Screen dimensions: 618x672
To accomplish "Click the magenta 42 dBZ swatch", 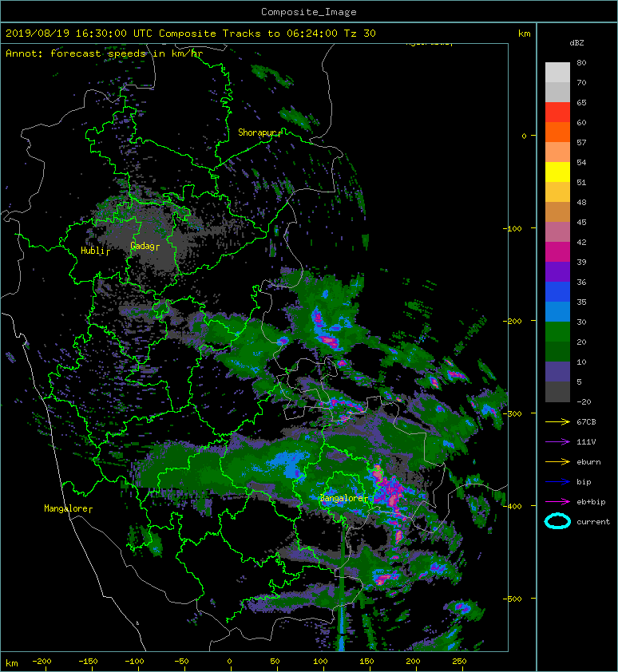I will click(557, 251).
